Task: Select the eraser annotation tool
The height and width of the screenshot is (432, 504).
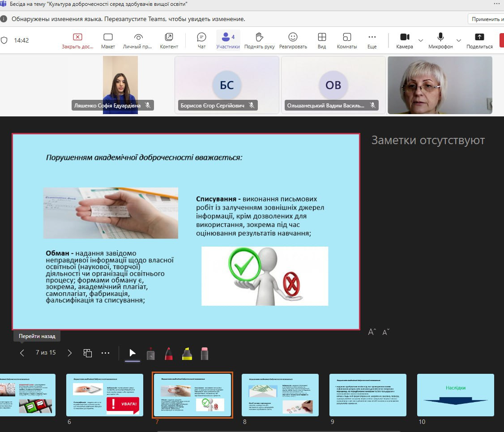Action: pyautogui.click(x=205, y=353)
